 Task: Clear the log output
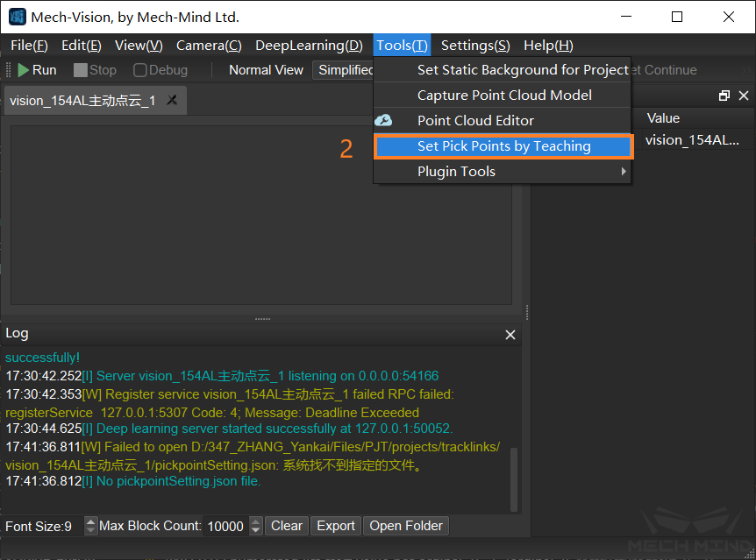click(287, 526)
